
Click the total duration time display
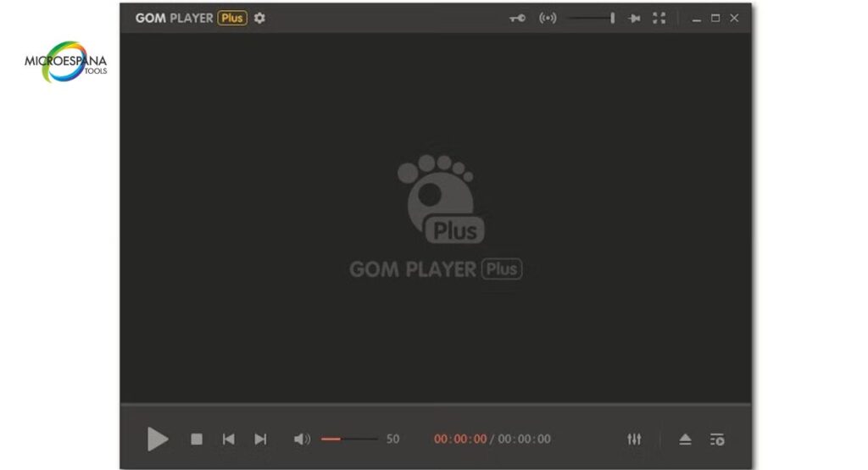click(x=524, y=439)
